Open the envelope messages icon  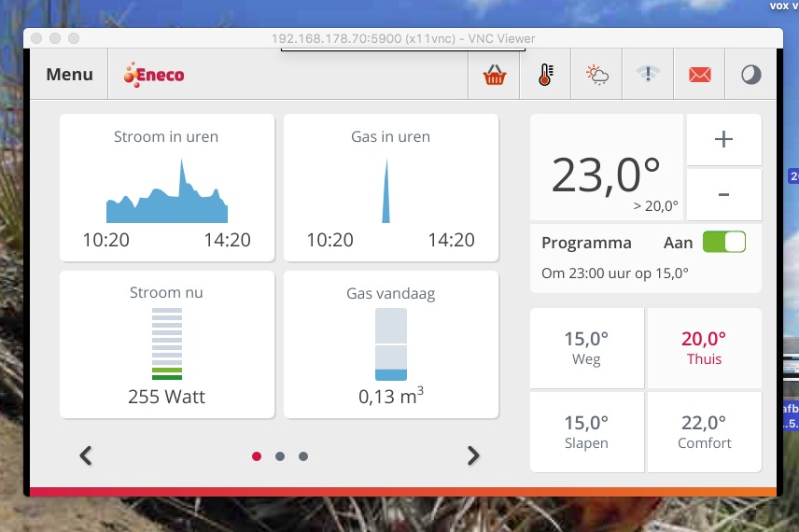pyautogui.click(x=699, y=76)
